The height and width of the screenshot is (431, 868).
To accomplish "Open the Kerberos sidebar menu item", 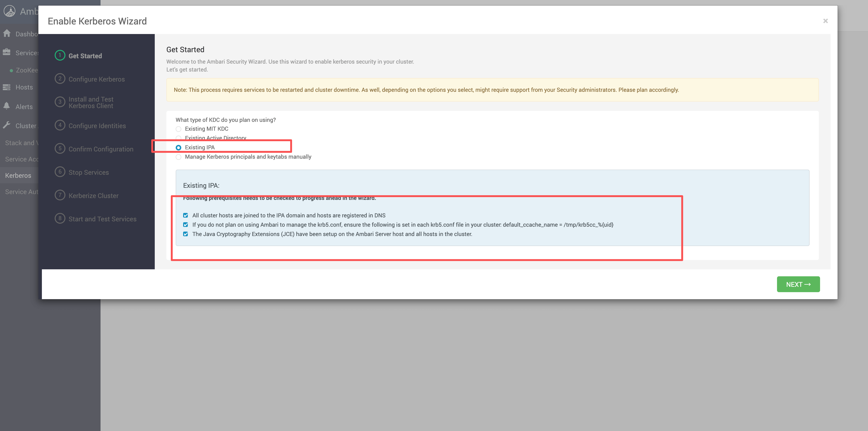I will (18, 175).
